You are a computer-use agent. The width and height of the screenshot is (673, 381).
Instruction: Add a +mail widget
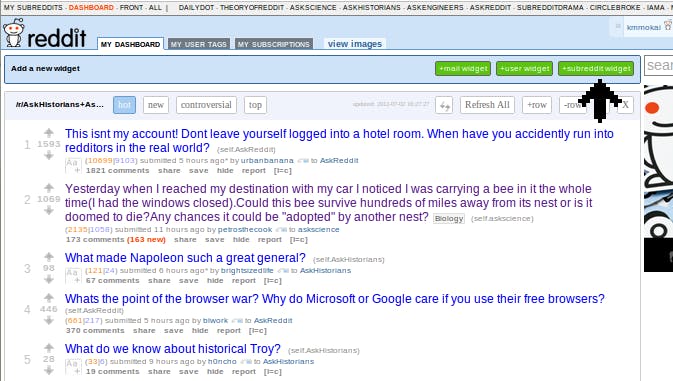(x=463, y=69)
